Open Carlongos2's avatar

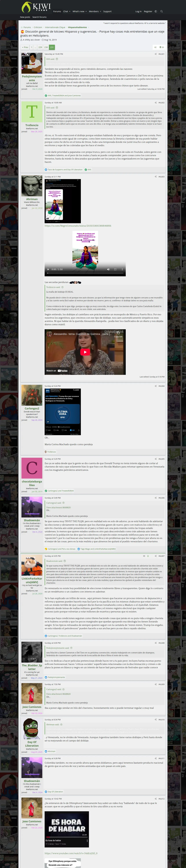tap(32, 396)
